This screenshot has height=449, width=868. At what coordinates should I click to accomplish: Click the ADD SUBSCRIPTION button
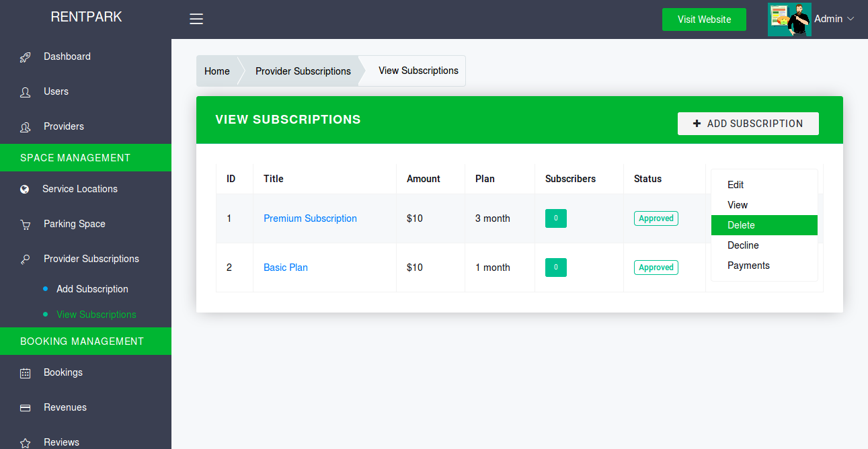[748, 124]
